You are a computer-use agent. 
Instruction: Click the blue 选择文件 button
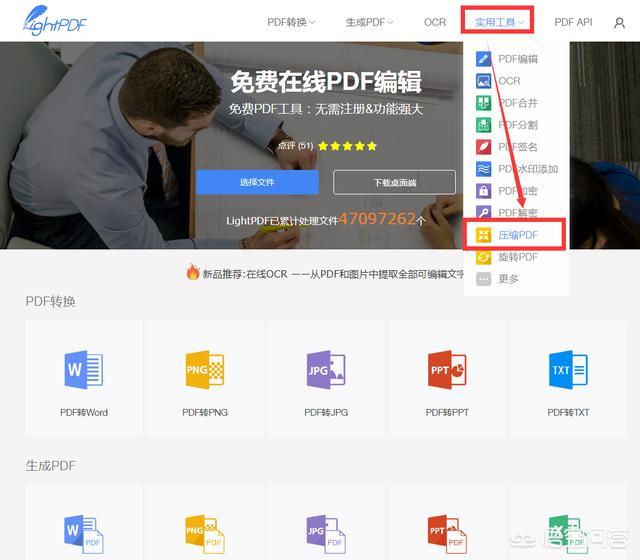[x=257, y=182]
